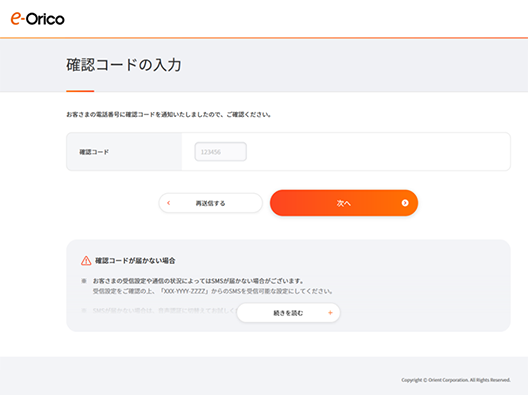Click the warning triangle icon
This screenshot has width=528, height=395.
86,261
